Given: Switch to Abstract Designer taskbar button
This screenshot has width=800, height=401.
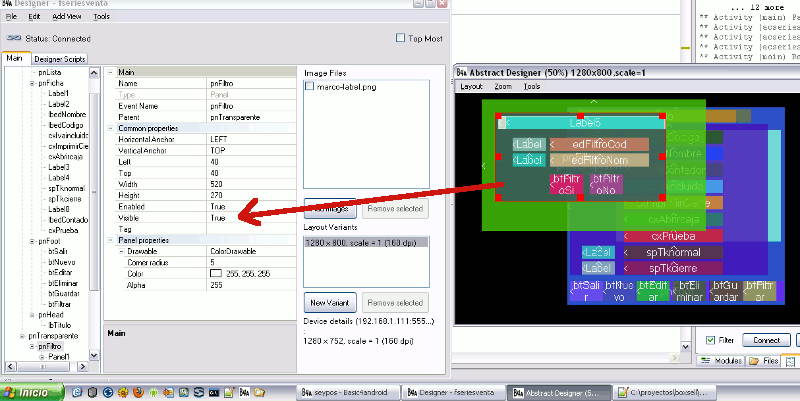Looking at the screenshot, I should click(559, 393).
